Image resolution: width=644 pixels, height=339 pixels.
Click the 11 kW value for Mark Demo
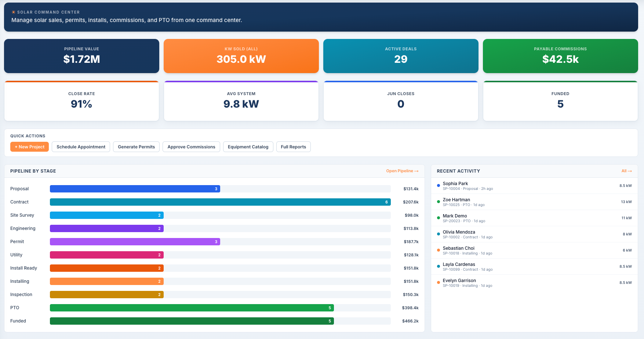coord(626,218)
